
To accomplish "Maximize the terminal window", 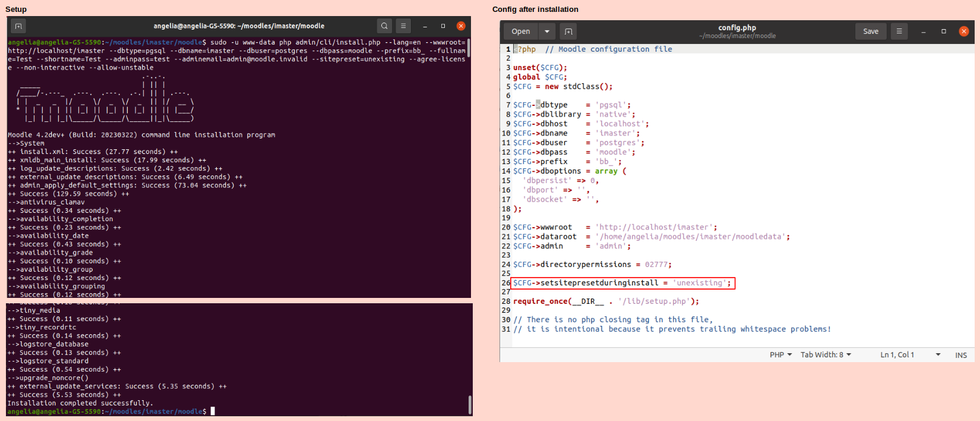I will pos(443,26).
